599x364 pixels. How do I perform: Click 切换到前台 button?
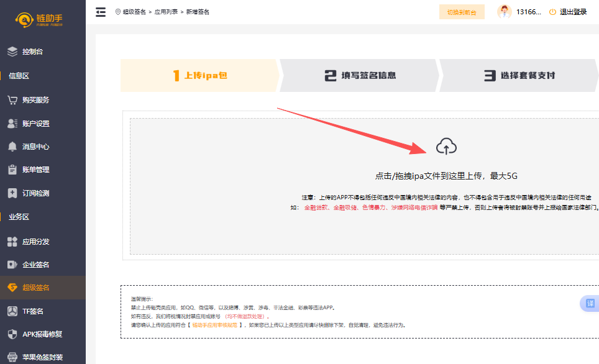coord(462,12)
